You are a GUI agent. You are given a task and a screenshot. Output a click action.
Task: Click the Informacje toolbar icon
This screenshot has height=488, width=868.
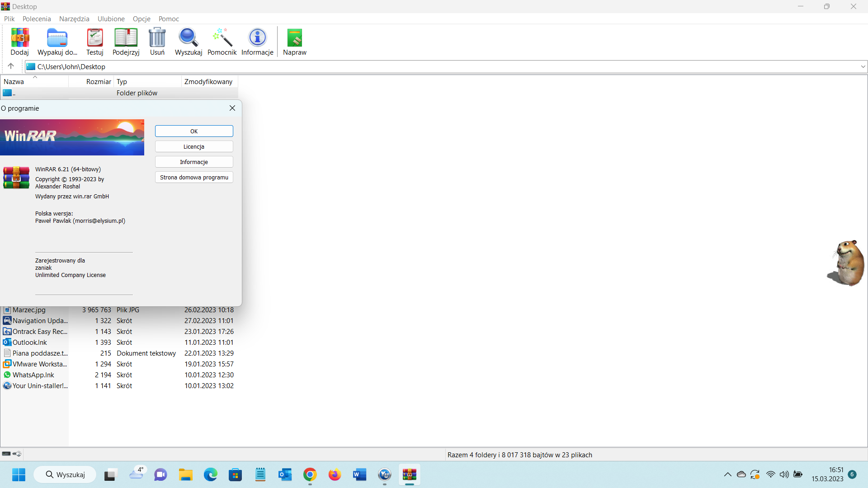(257, 42)
